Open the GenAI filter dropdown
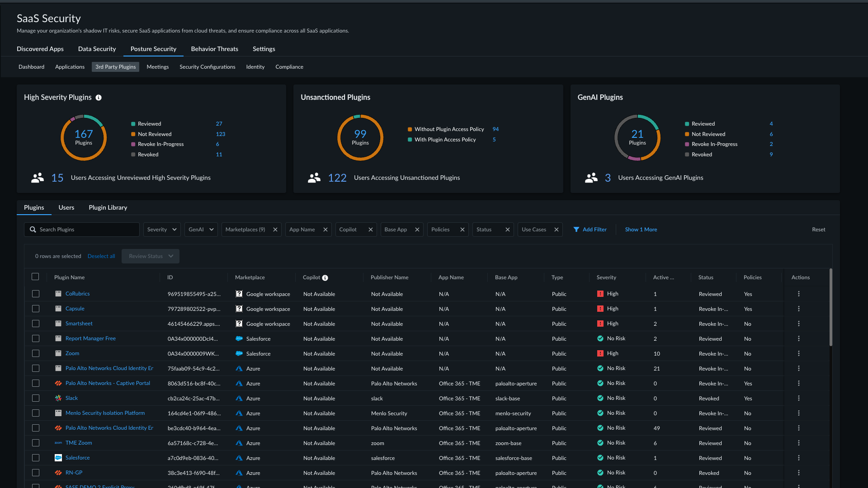The height and width of the screenshot is (488, 868). pyautogui.click(x=201, y=230)
